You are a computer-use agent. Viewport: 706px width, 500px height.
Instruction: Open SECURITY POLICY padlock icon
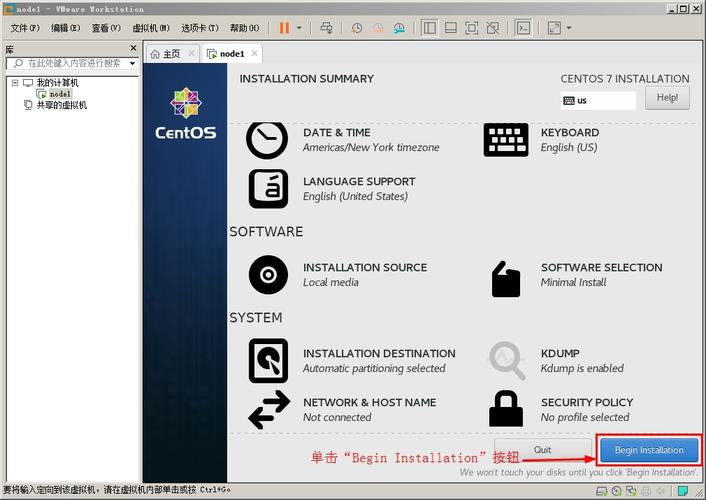click(506, 409)
